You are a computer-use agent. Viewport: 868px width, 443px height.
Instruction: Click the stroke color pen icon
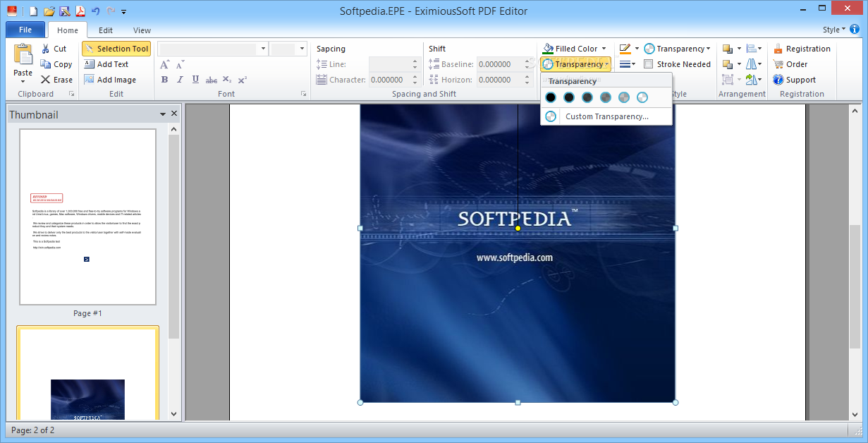pos(625,49)
